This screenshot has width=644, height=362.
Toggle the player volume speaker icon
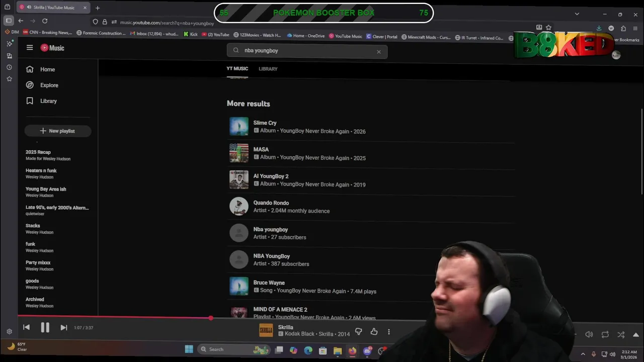(x=589, y=334)
